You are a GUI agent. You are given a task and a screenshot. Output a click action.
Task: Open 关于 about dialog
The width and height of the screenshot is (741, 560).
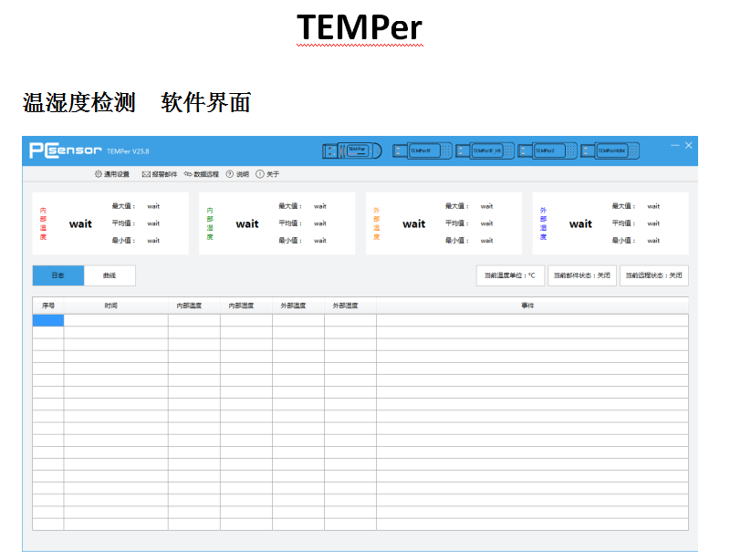(267, 174)
